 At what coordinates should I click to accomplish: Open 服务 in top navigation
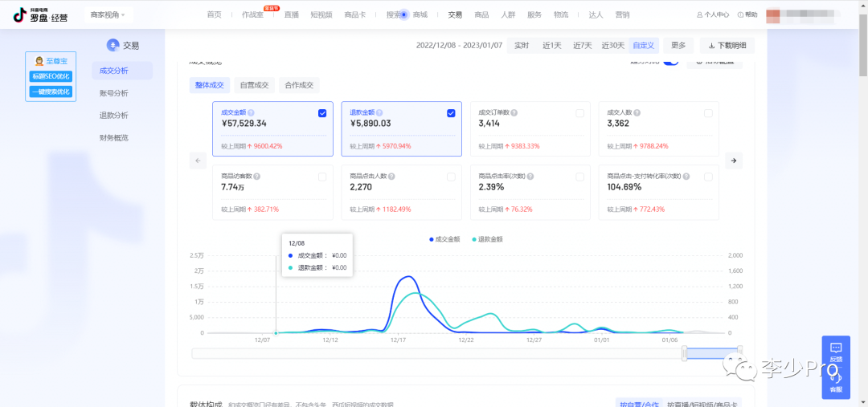[x=534, y=15]
